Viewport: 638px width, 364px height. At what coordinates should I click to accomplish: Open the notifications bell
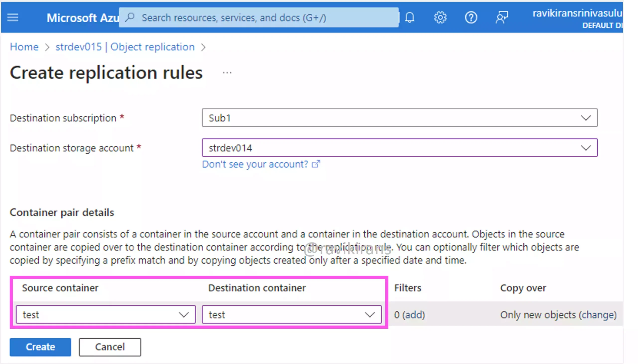409,17
